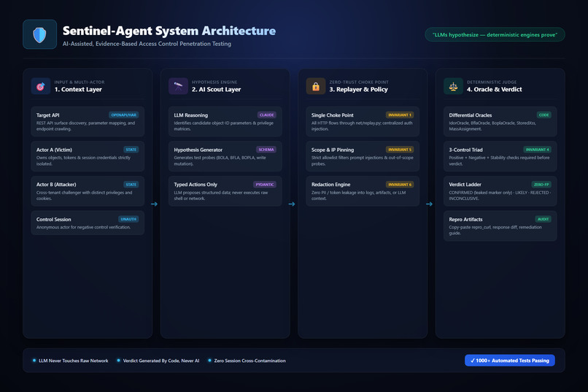Click the 'LLMs hypothesize — deterministic engines prove' pill

[495, 35]
